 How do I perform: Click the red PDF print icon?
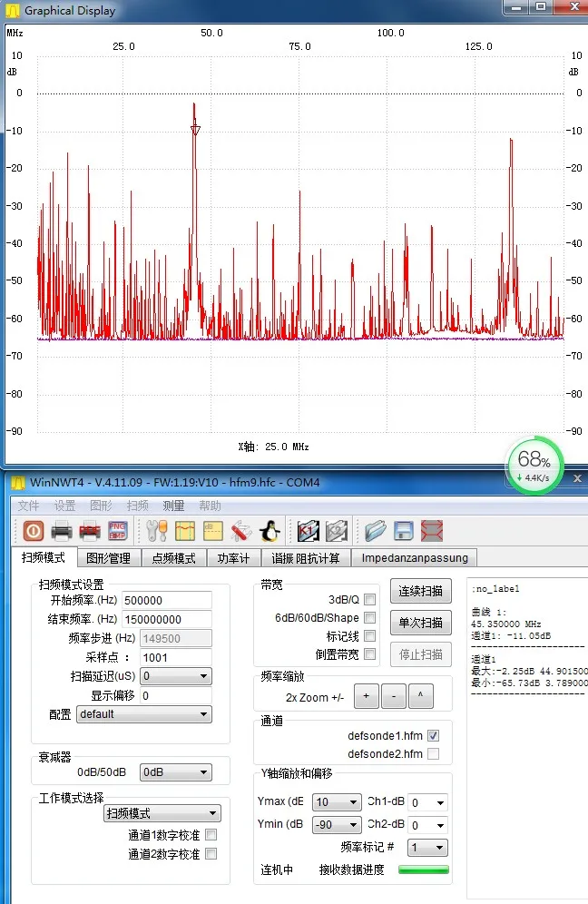[x=89, y=531]
